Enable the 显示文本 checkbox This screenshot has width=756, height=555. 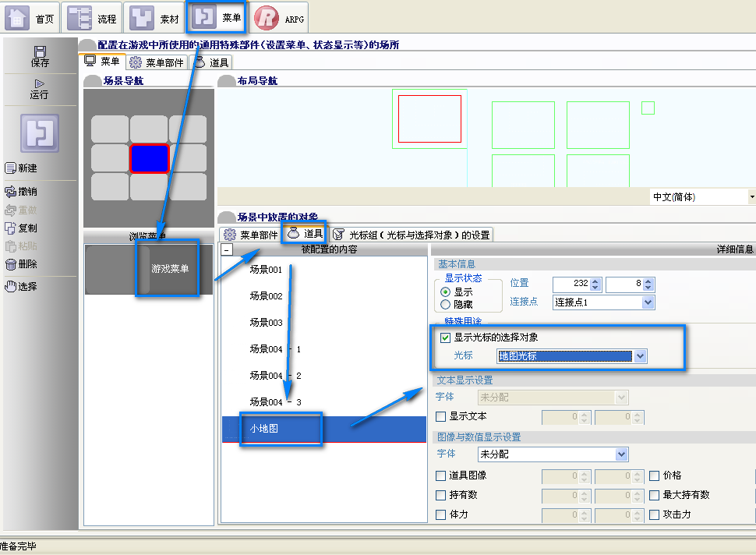(440, 416)
